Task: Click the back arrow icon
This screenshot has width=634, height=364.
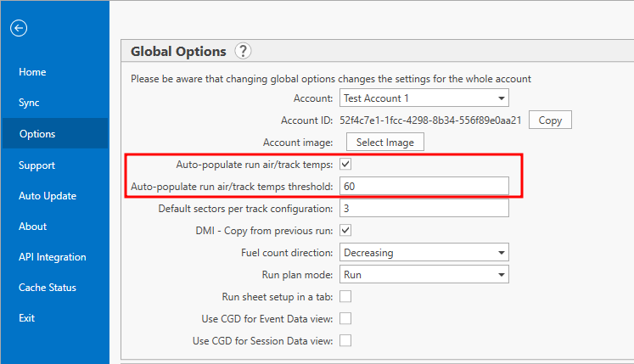Action: click(x=19, y=28)
